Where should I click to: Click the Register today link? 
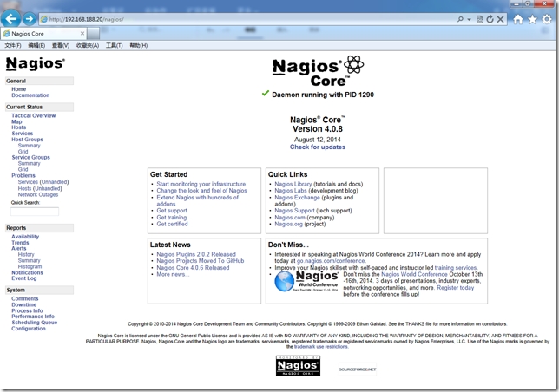(x=455, y=288)
